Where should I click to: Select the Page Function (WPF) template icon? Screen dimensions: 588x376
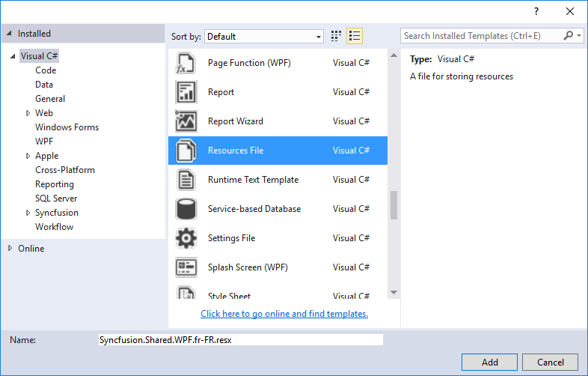click(x=186, y=63)
